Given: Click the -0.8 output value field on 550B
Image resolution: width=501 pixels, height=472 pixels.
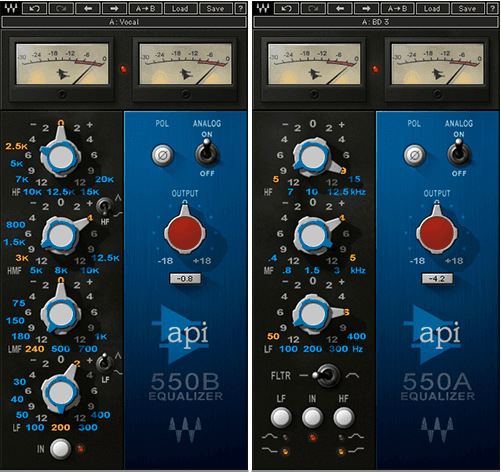Looking at the screenshot, I should [185, 279].
